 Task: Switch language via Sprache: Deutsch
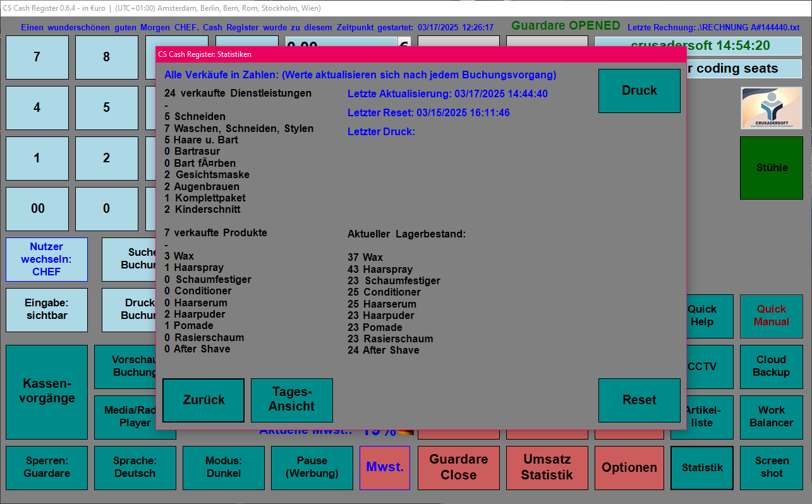(135, 468)
